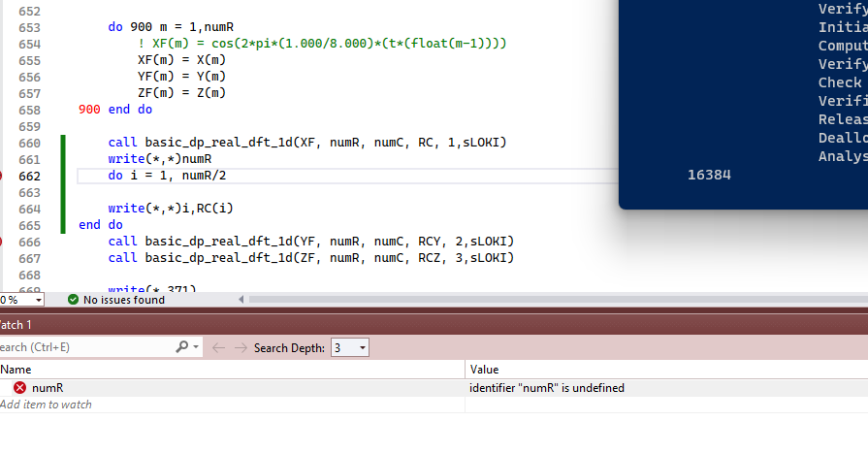Click the Search Depth label
This screenshot has width=868, height=454.
290,348
